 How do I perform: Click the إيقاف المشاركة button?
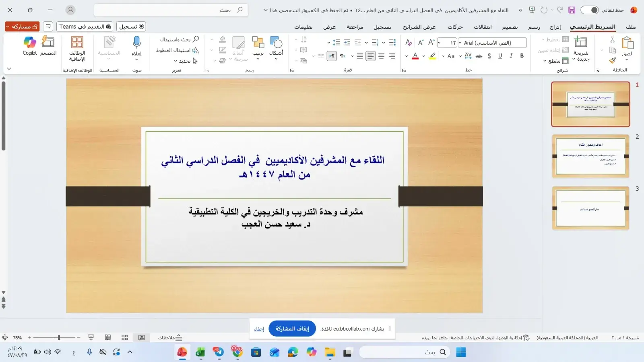click(291, 328)
